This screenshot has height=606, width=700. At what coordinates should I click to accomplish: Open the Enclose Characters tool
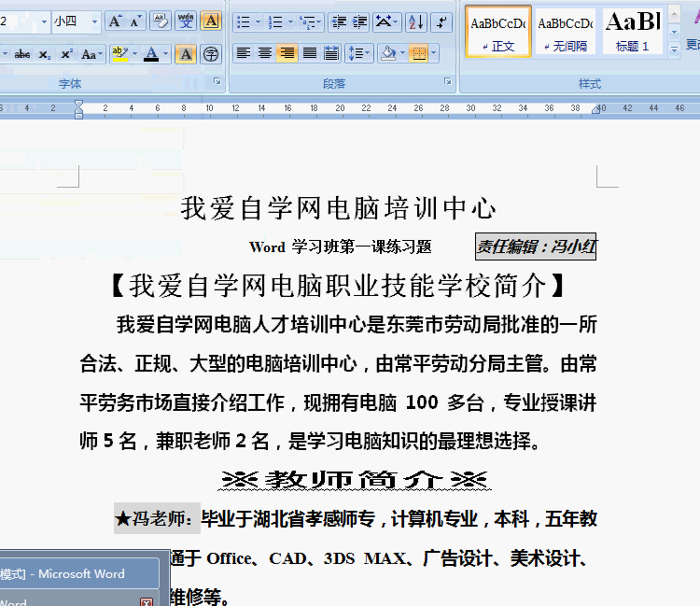pyautogui.click(x=211, y=54)
